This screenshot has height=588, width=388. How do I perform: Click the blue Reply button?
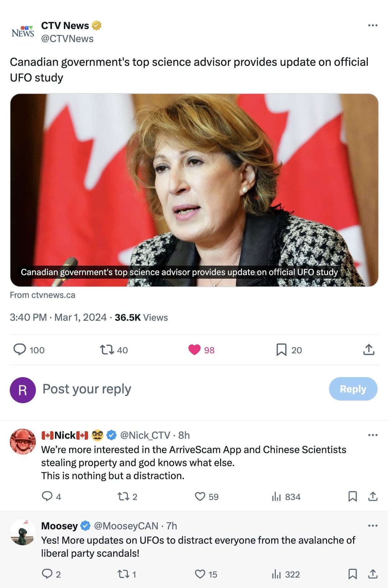353,389
